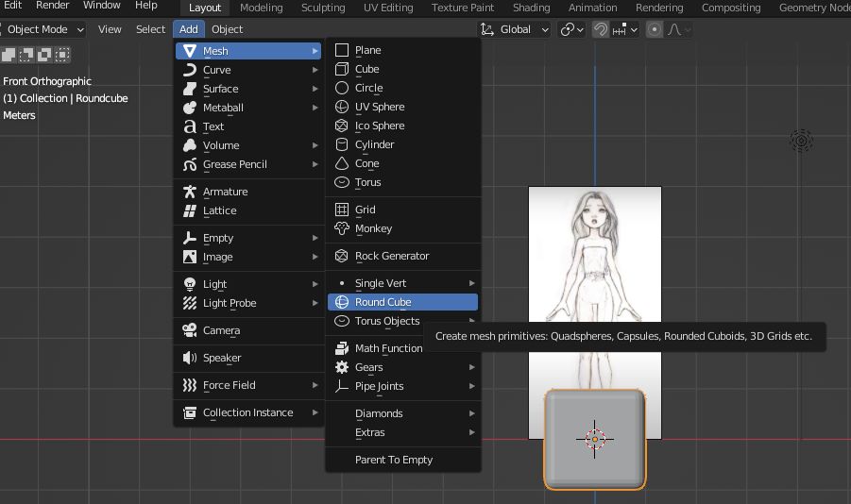Toggle proportional editing in the header

pyautogui.click(x=655, y=29)
